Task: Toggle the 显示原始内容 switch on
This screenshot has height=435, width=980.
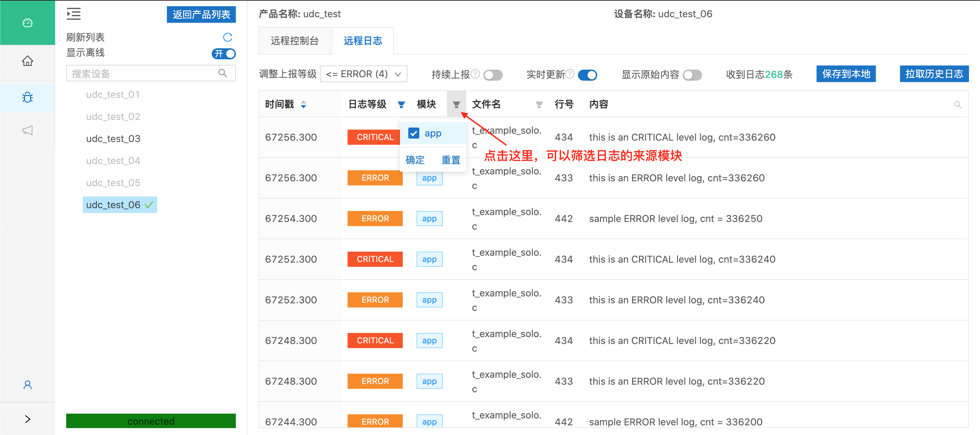Action: click(692, 74)
